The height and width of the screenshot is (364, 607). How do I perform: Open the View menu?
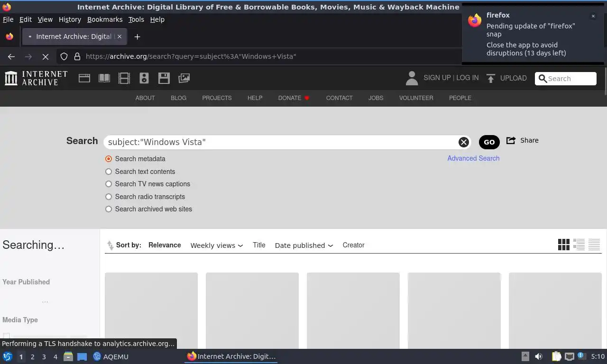click(45, 19)
